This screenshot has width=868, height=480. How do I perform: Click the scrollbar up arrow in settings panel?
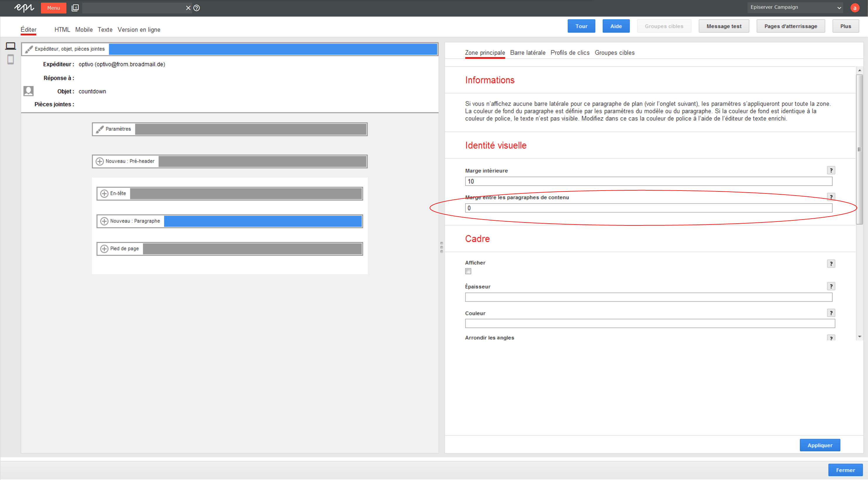860,70
